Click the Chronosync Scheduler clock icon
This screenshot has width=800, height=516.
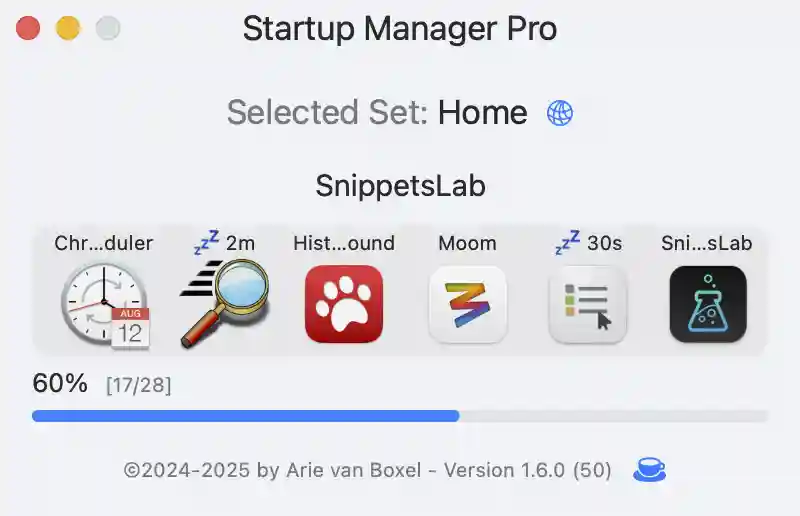pyautogui.click(x=105, y=306)
